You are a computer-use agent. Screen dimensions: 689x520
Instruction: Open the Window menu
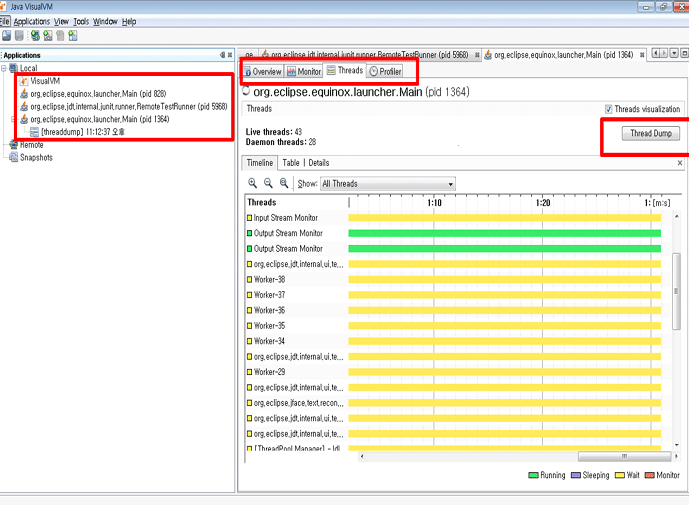pyautogui.click(x=105, y=21)
